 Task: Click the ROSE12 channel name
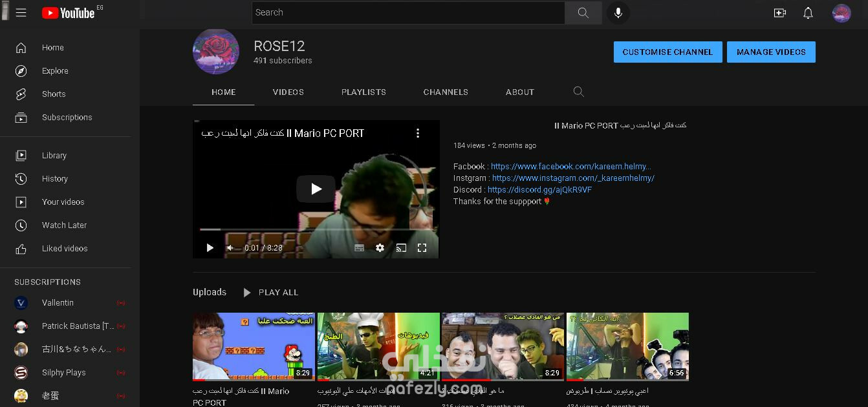pyautogui.click(x=279, y=47)
